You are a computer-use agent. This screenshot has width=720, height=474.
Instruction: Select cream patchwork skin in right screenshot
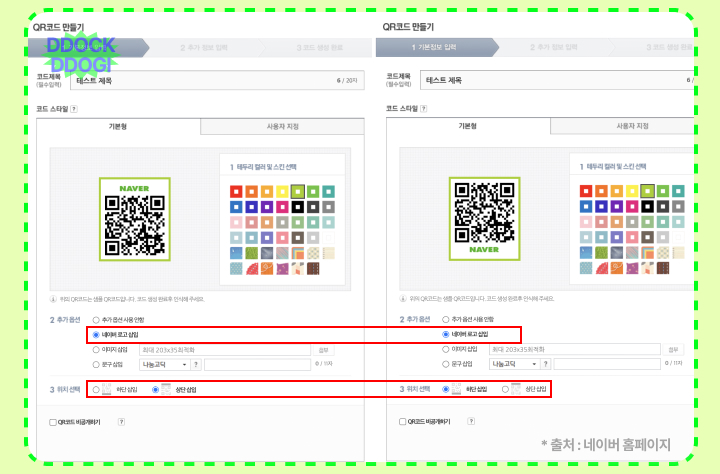[647, 268]
